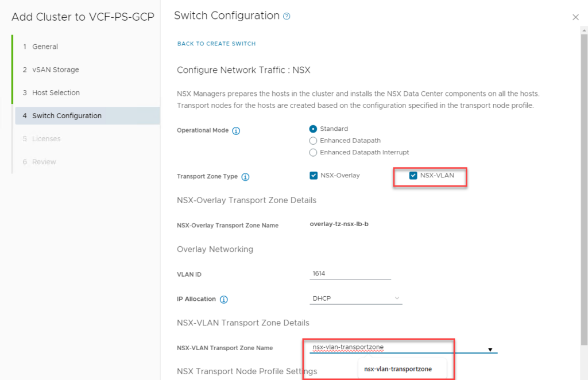Click the Operational Mode info icon
This screenshot has height=380, width=588.
(236, 131)
